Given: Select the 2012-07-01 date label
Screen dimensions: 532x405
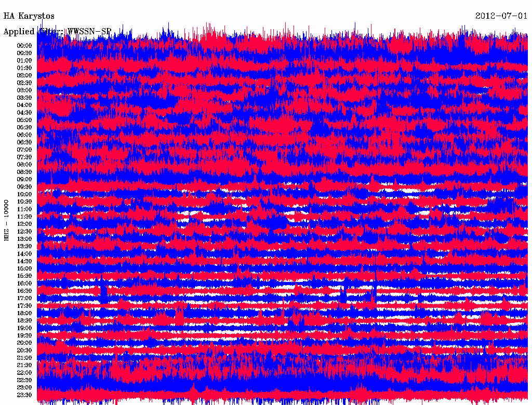Looking at the screenshot, I should click(x=501, y=16).
